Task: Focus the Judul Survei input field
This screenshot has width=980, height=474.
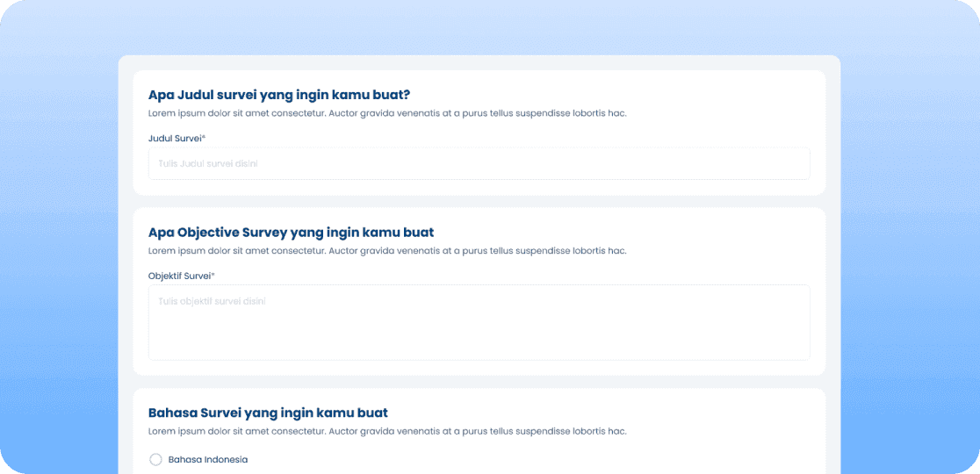Action: click(x=479, y=163)
